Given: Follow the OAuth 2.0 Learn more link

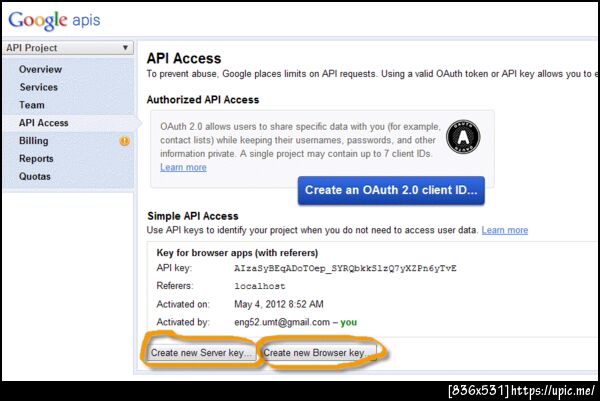Looking at the screenshot, I should coord(183,168).
